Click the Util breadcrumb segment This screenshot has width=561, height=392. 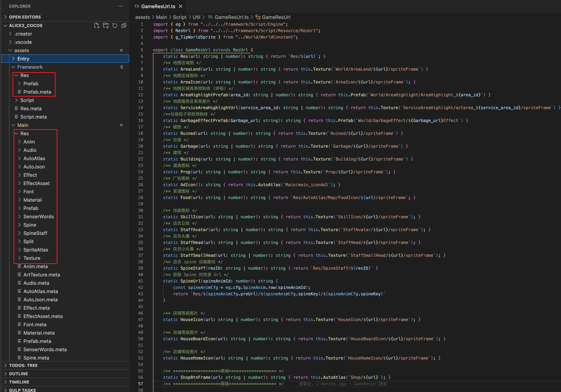coord(196,17)
